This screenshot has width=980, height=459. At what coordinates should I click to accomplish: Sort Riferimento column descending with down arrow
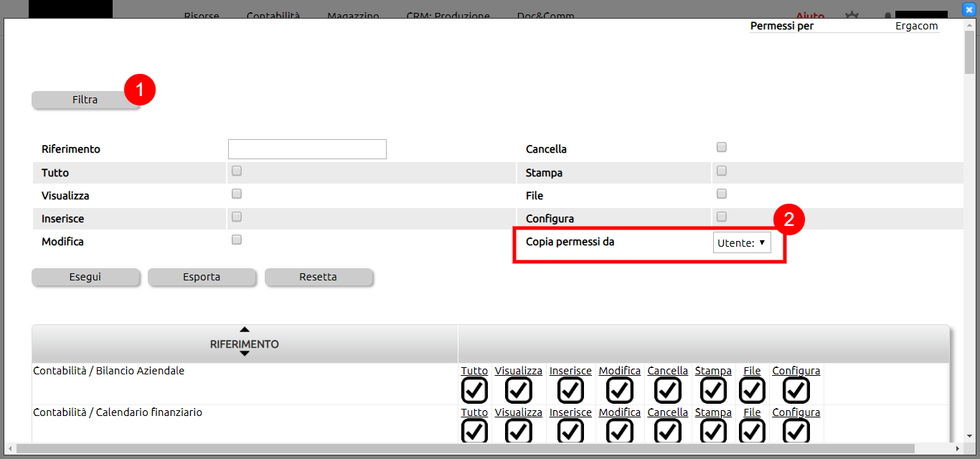click(x=245, y=354)
